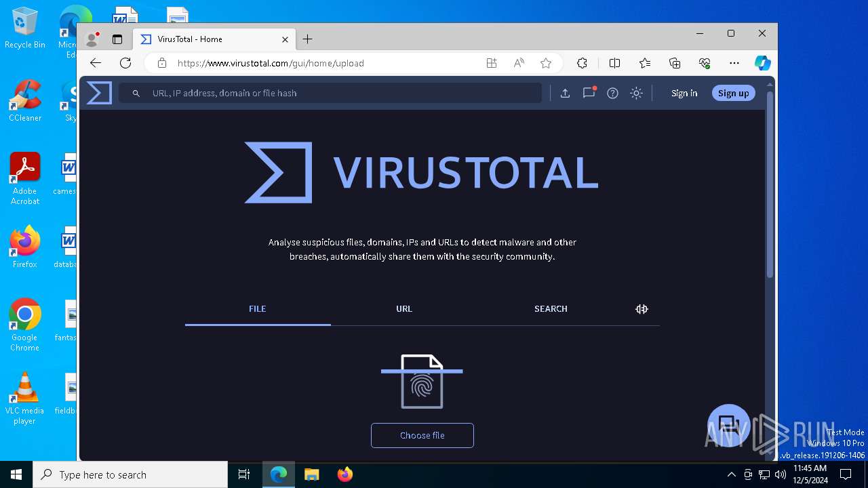Open the Edge apps grid icon in address bar
The height and width of the screenshot is (488, 868).
pos(492,63)
